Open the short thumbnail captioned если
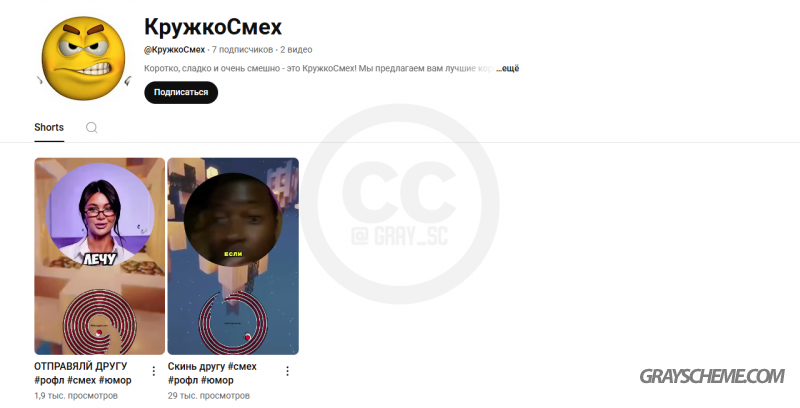 point(233,256)
